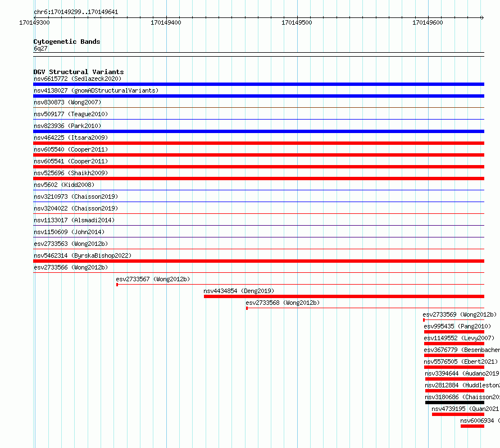The image size is (500, 448).
Task: Open the esv3676779 (Besenbacher) variant label
Action: click(x=462, y=350)
